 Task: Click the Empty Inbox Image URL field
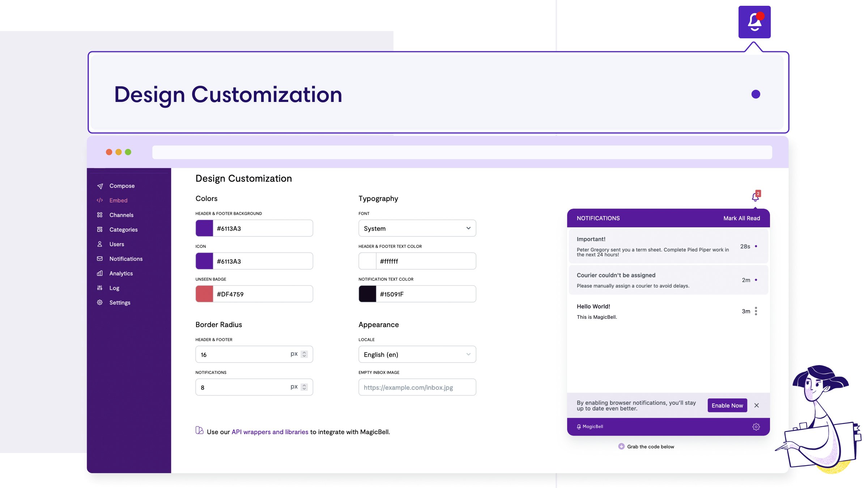417,388
